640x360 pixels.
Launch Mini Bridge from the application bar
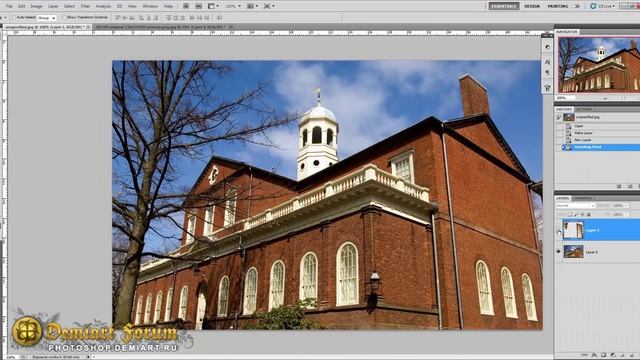(x=198, y=6)
